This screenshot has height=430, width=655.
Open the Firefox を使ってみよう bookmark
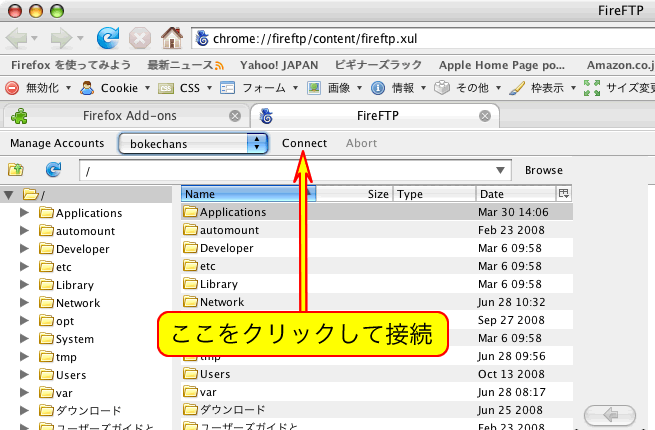click(x=71, y=65)
